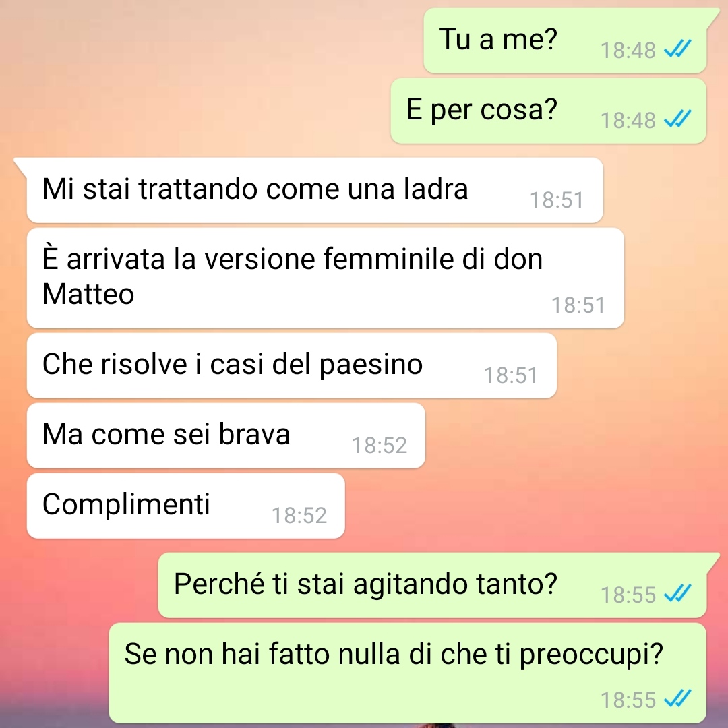
Task: Tap double-check on 'Perché ti stai agitando tanto?'
Action: (x=678, y=593)
